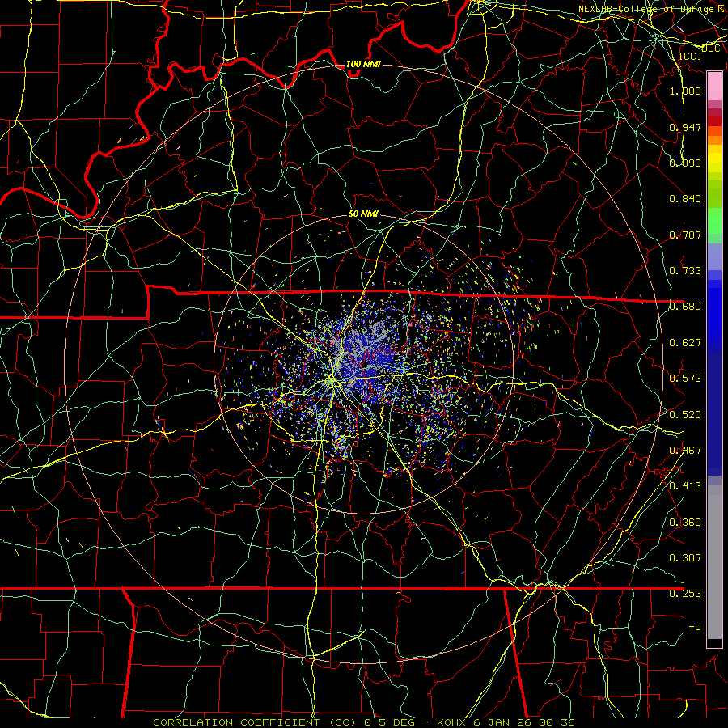Select the 0.520 legend value
This screenshot has height=728, width=728.
(x=685, y=415)
